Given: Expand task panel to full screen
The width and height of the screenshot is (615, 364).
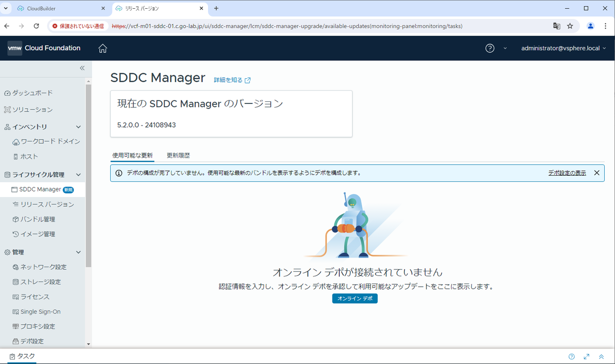Looking at the screenshot, I should click(x=586, y=356).
